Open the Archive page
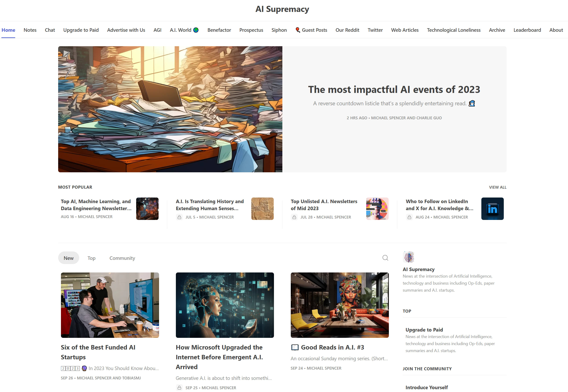The image size is (568, 392). [497, 30]
